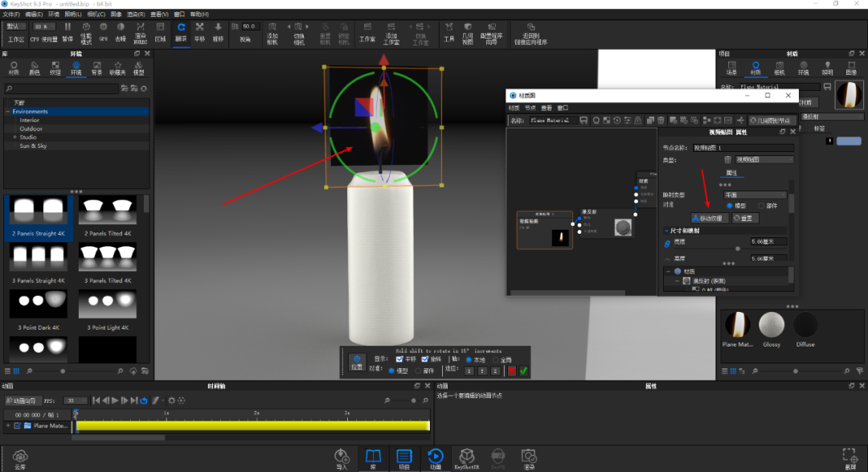Viewport: 868px width, 472px height.
Task: Click the Pause (暂停) render icon
Action: click(x=68, y=32)
